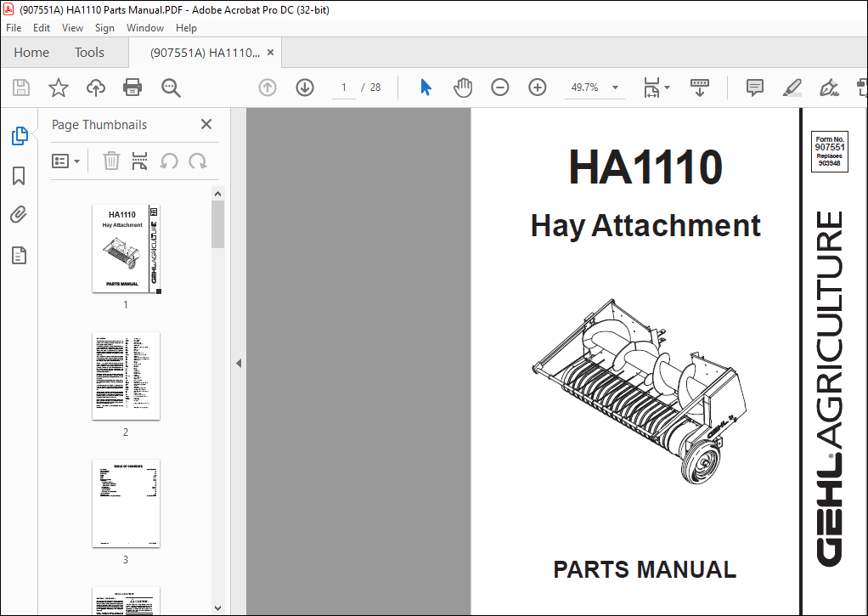The image size is (868, 616).
Task: Add document to starred with star icon
Action: click(58, 88)
